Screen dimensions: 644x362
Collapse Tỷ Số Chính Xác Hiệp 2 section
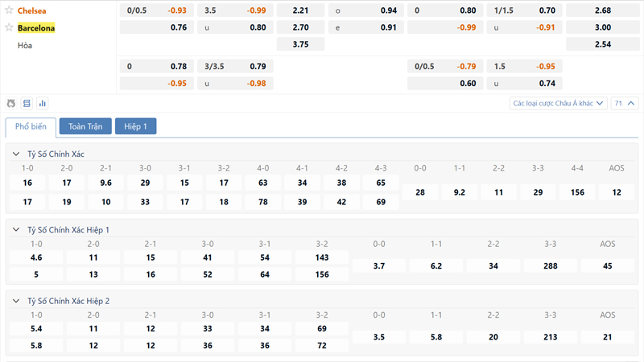pyautogui.click(x=17, y=300)
